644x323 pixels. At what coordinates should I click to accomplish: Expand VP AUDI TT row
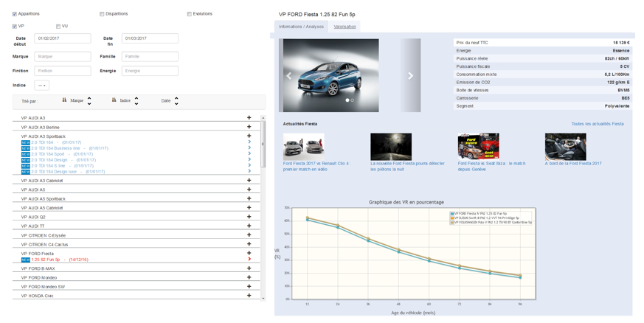[x=249, y=226]
